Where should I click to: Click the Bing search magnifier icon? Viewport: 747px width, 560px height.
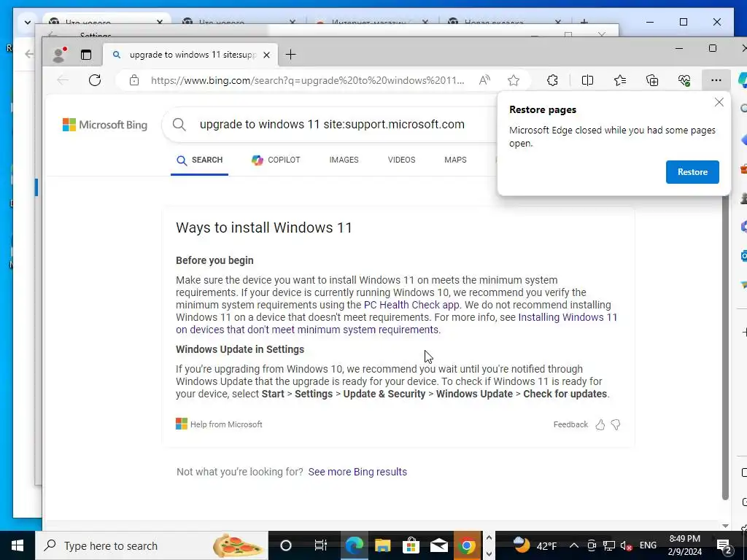tap(179, 125)
